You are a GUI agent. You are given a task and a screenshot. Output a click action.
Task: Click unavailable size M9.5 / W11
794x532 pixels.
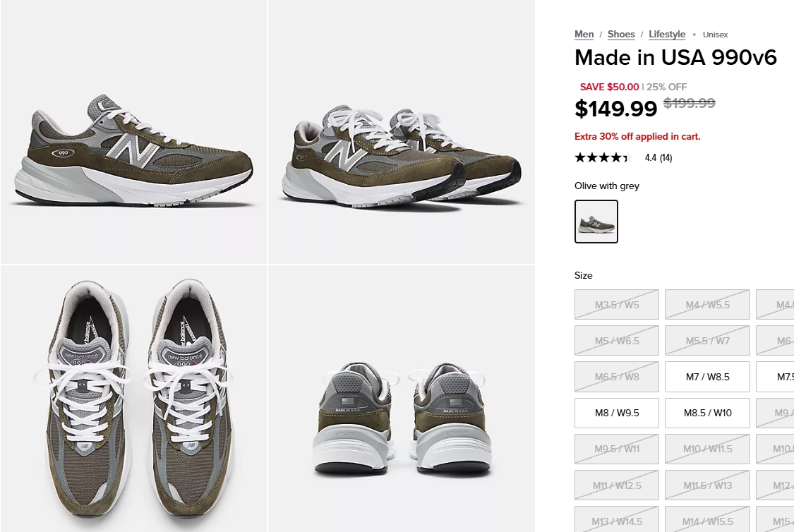click(617, 449)
